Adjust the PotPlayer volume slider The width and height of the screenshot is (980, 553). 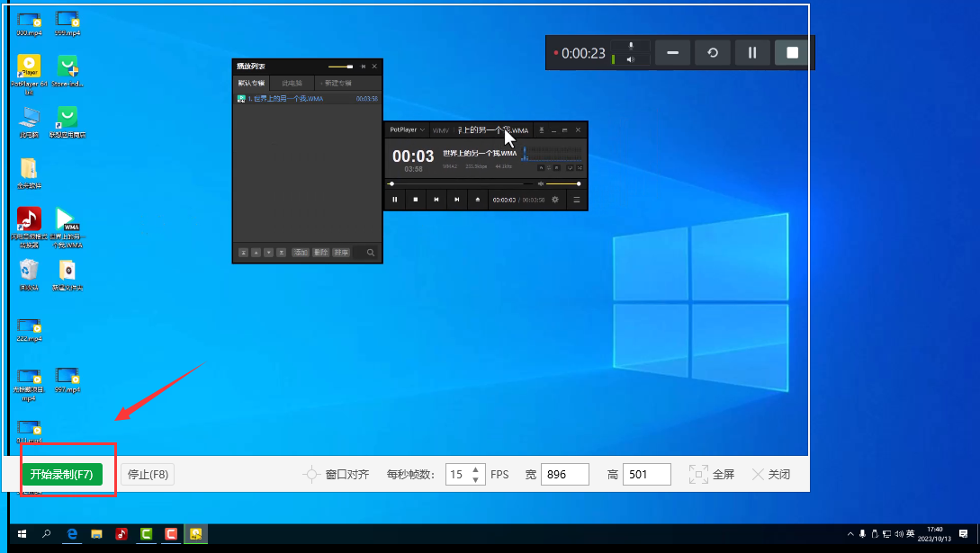563,183
